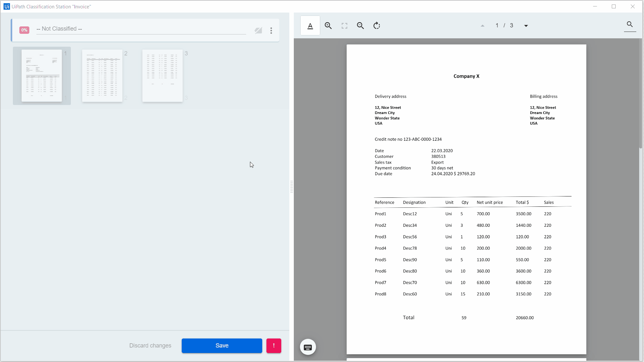The width and height of the screenshot is (644, 362).
Task: Click the red exclamation report button
Action: (x=274, y=346)
